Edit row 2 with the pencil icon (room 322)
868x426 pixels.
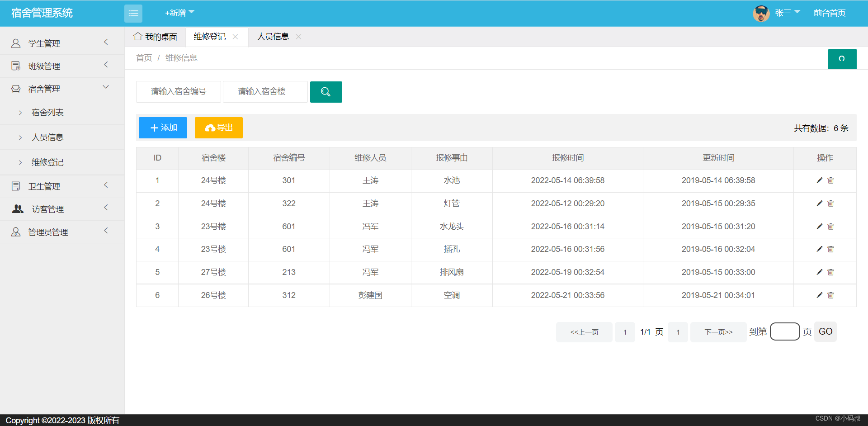click(819, 204)
